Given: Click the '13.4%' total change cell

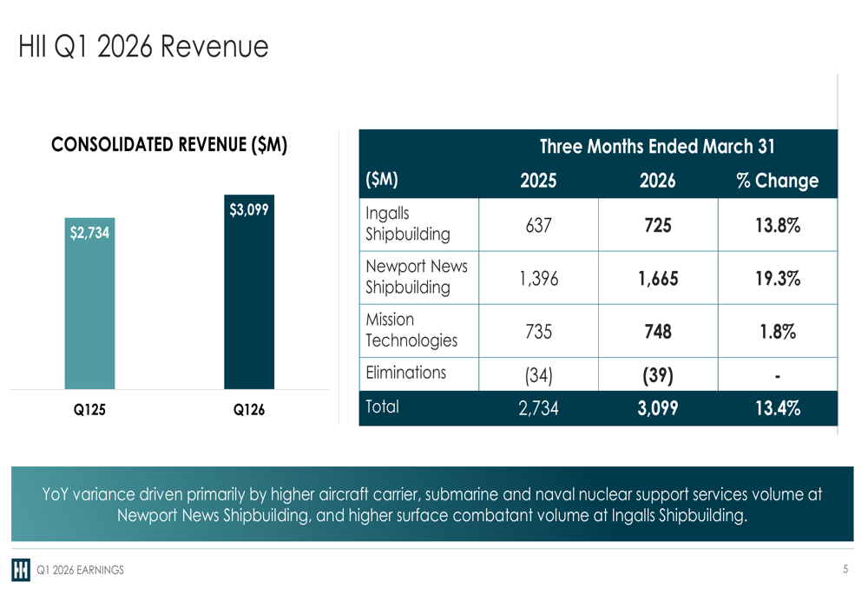Looking at the screenshot, I should 778,408.
